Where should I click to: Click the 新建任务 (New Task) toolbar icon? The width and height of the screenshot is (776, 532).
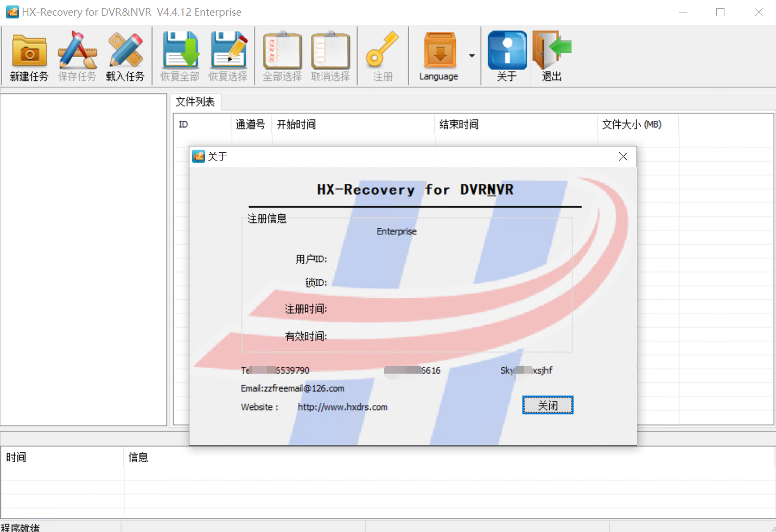(29, 56)
